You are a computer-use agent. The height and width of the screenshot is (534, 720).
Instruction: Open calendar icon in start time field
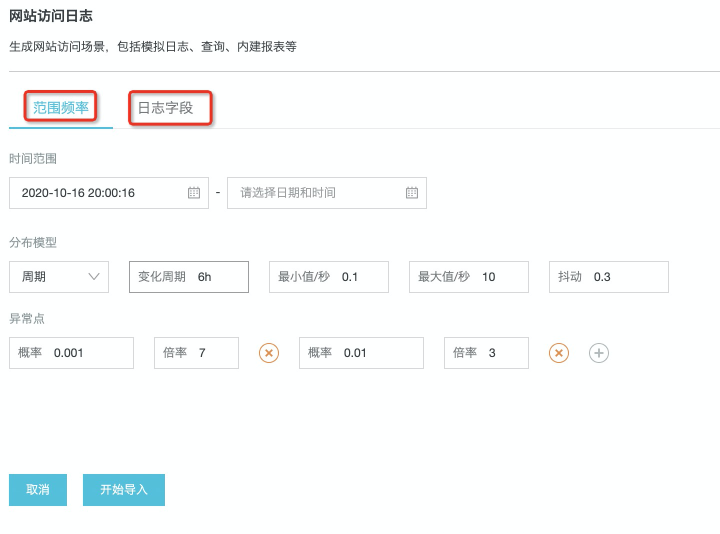point(194,193)
